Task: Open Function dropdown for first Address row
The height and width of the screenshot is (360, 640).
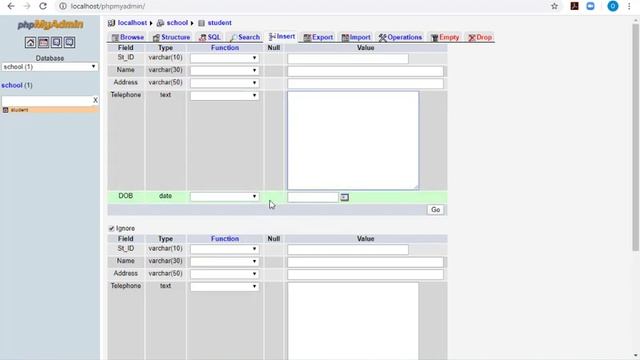Action: point(224,83)
